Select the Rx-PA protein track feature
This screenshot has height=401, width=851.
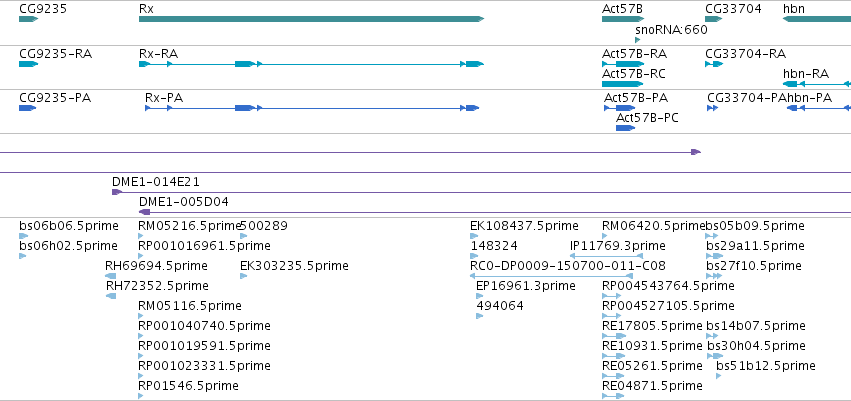312,108
